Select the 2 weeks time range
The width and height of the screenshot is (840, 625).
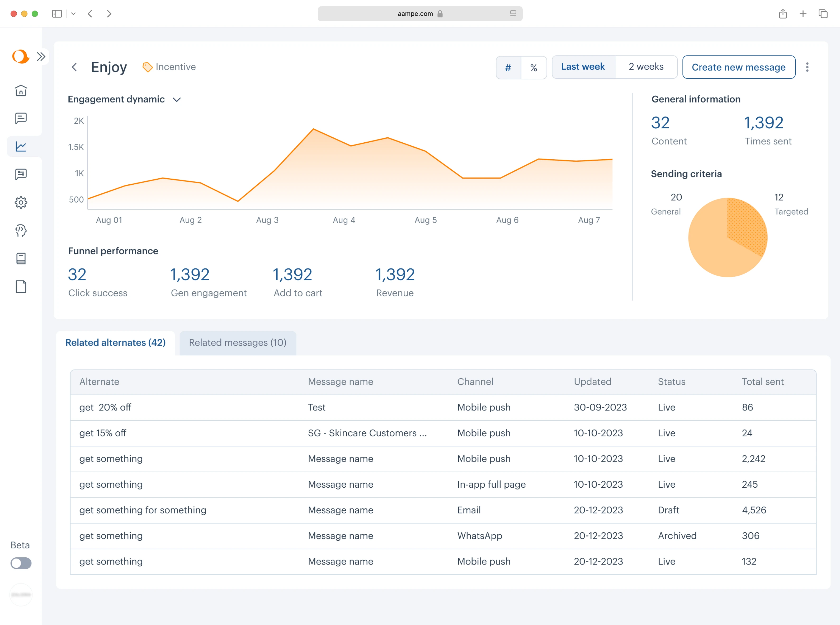(646, 67)
